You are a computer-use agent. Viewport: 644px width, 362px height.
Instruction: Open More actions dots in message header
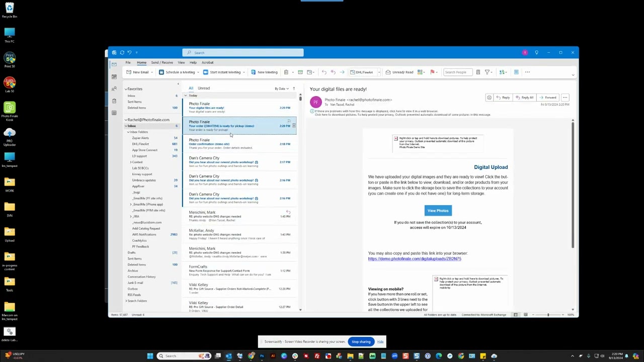565,98
